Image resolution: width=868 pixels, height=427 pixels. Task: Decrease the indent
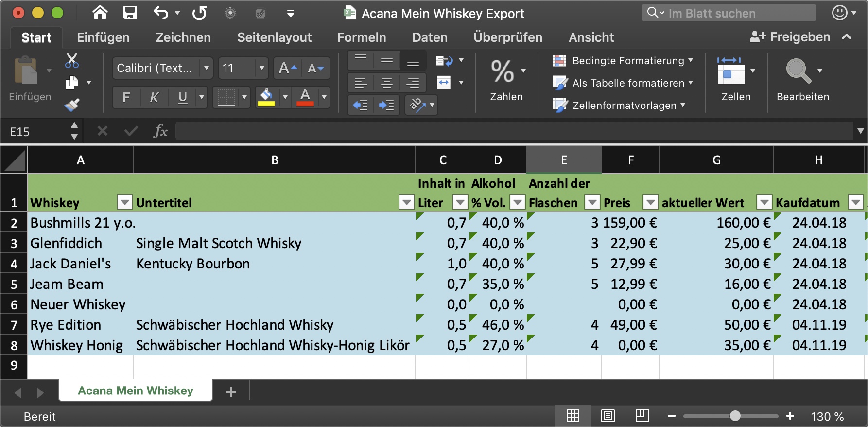tap(361, 105)
